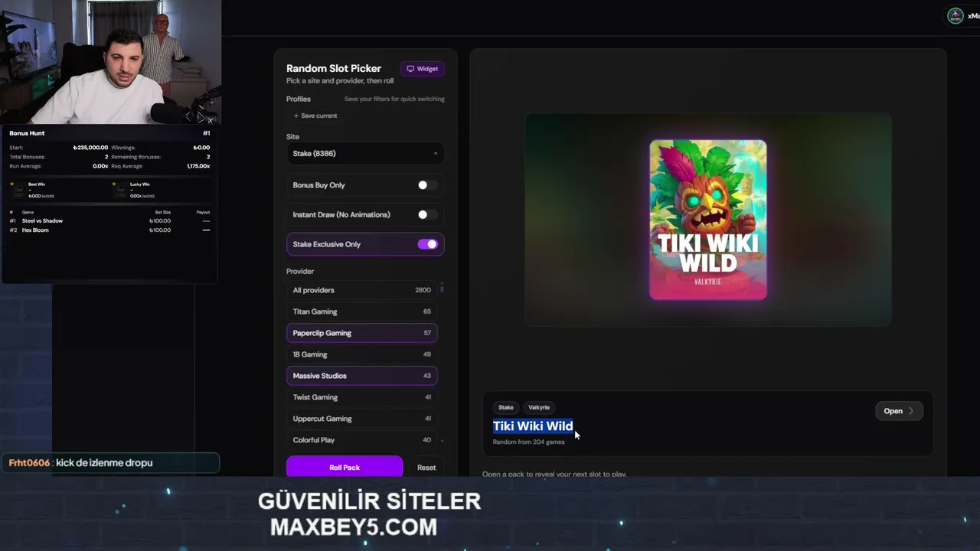Open the Site dropdown showing Stake (8386)

[365, 154]
